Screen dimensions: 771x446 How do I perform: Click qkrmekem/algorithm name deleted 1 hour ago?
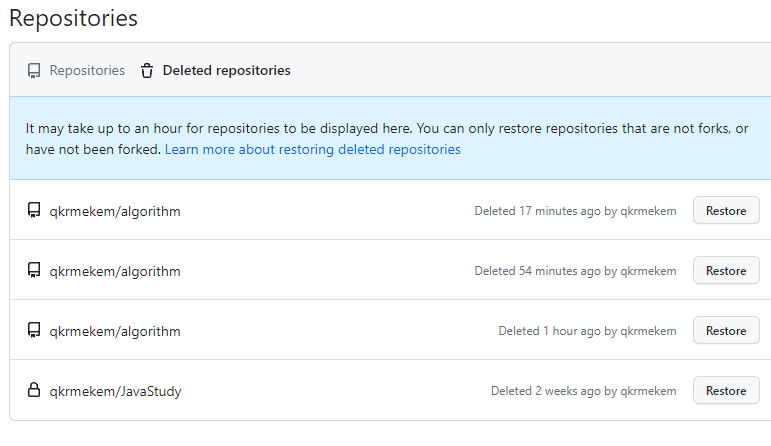(x=115, y=331)
